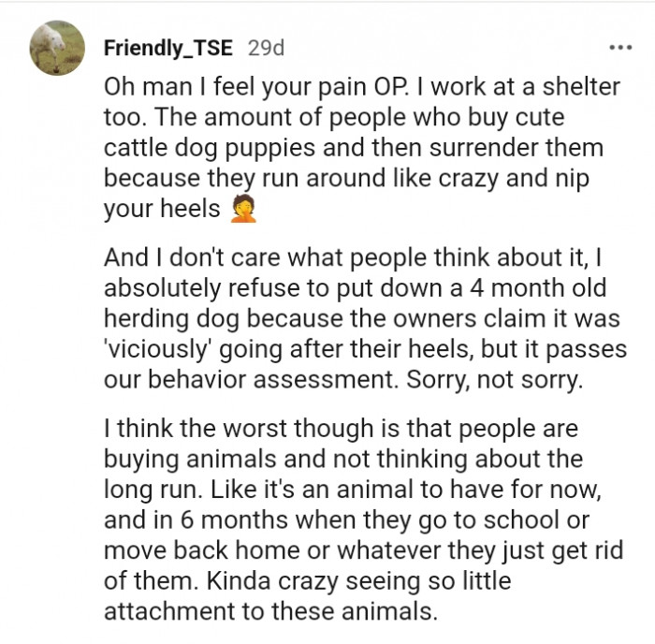Image resolution: width=655 pixels, height=644 pixels.
Task: Open the three-dot comment options menu
Action: click(619, 47)
